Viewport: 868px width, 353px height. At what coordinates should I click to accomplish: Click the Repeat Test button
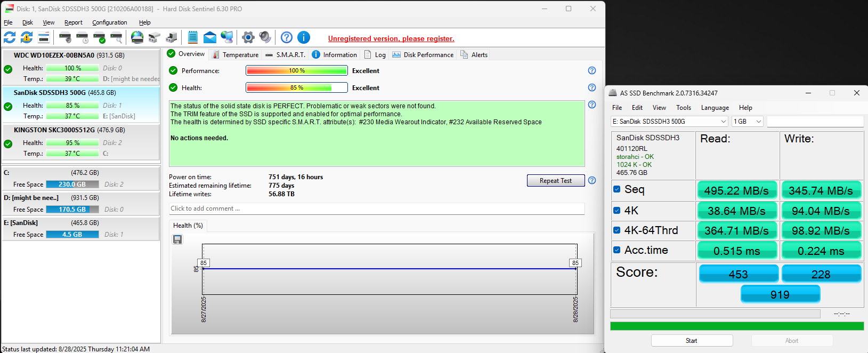point(556,181)
